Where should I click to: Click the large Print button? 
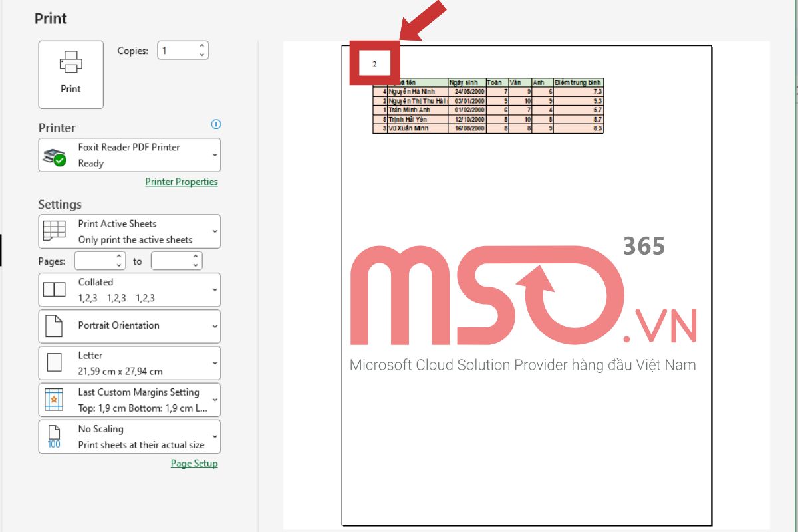71,74
